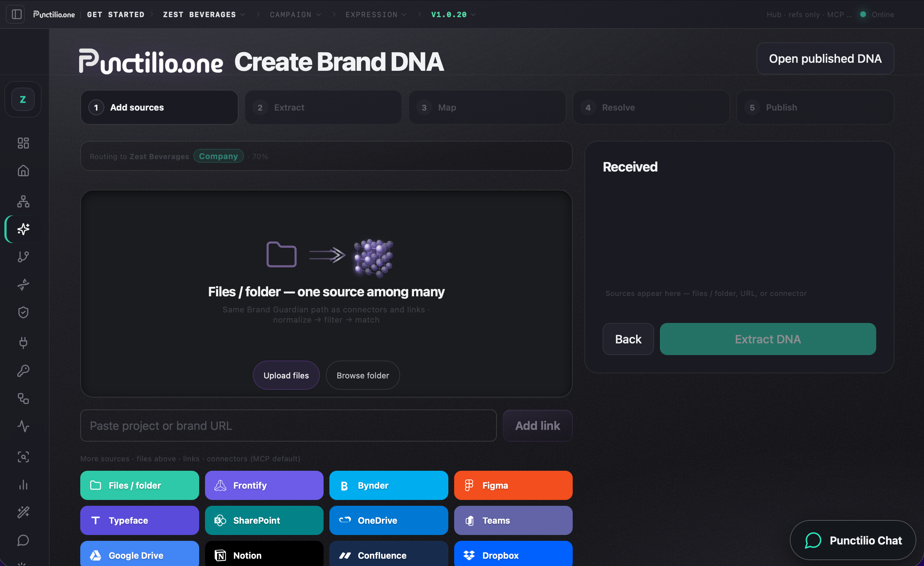Click the Punctilio.one logo in top bar
Viewport: 924px width, 566px height.
54,14
